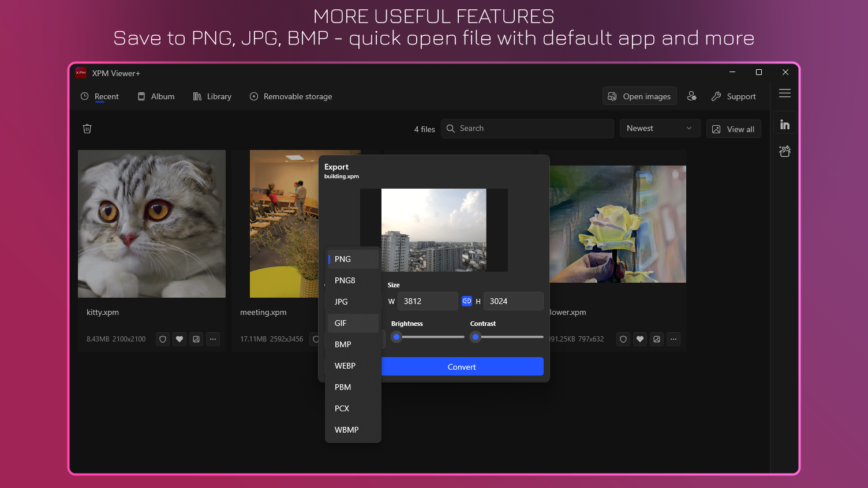Click the '17.11MB 2592x3456' info text
868x488 pixels.
271,339
